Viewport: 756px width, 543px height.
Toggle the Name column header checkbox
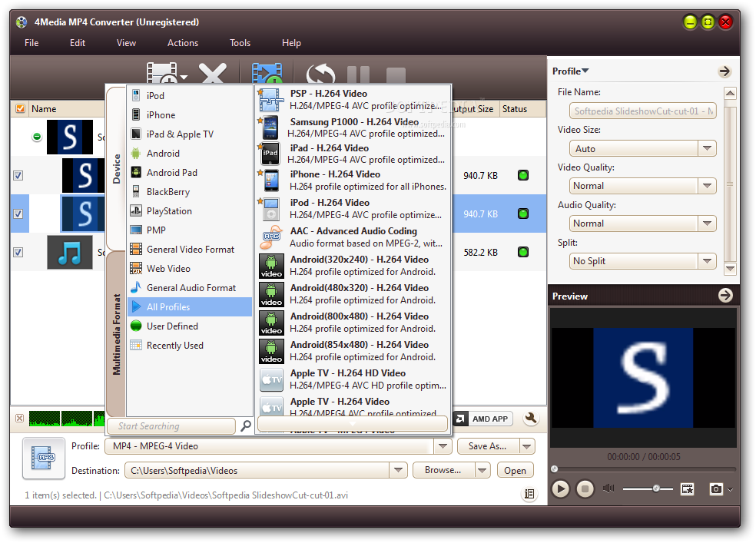point(20,108)
